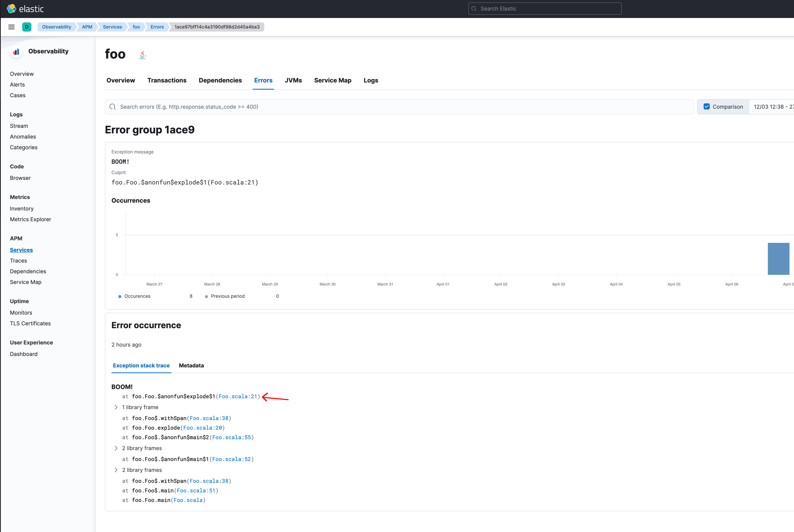Open Foo.scala:21 link in stack trace
Viewport: 794px width, 532px height.
(238, 396)
